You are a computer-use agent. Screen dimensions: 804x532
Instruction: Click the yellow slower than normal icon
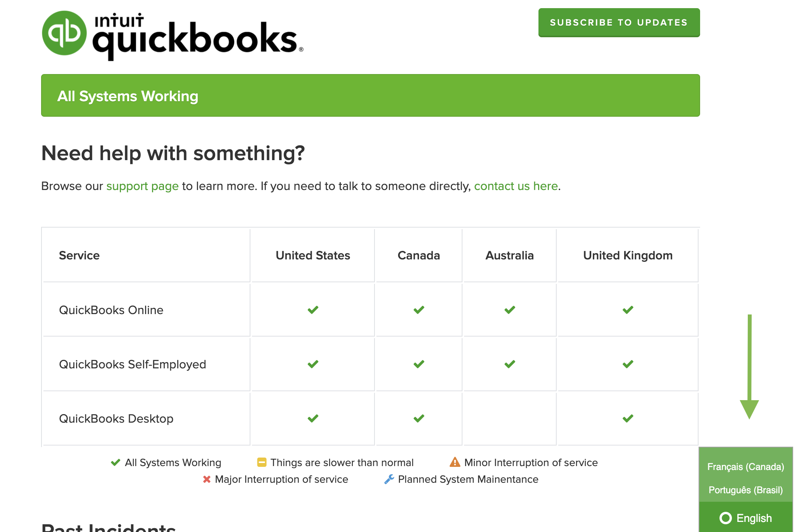coord(262,462)
